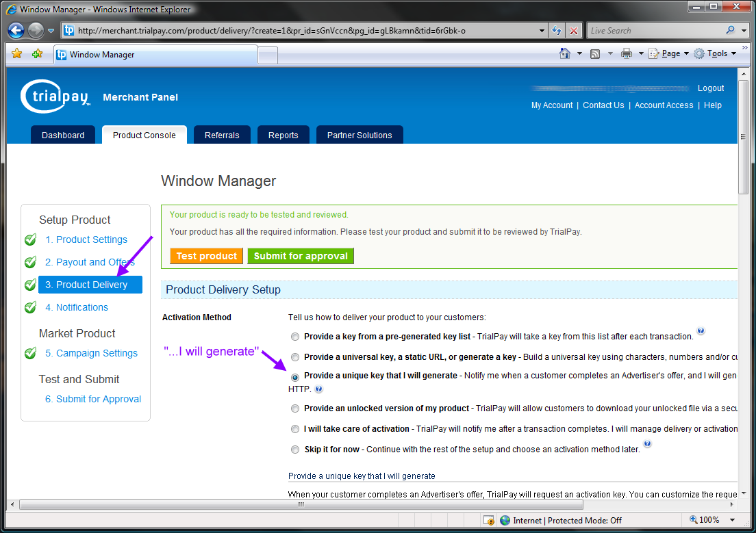Click the Internet zone globe status icon
The image size is (756, 533).
[x=505, y=521]
